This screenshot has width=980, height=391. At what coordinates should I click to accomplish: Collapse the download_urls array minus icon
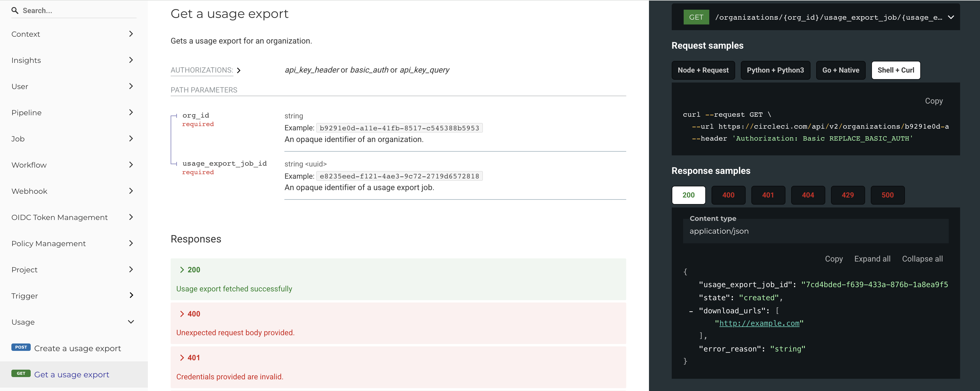tap(691, 311)
